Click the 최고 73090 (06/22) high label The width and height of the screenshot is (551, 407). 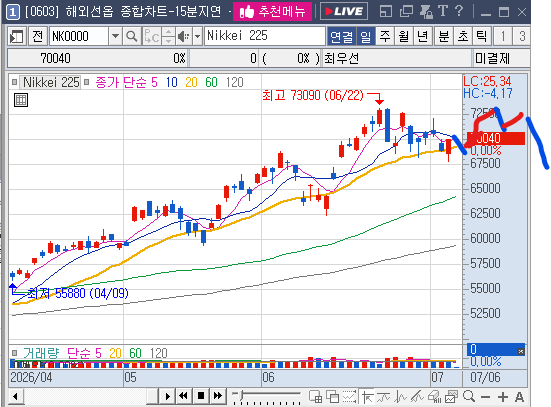click(x=312, y=95)
